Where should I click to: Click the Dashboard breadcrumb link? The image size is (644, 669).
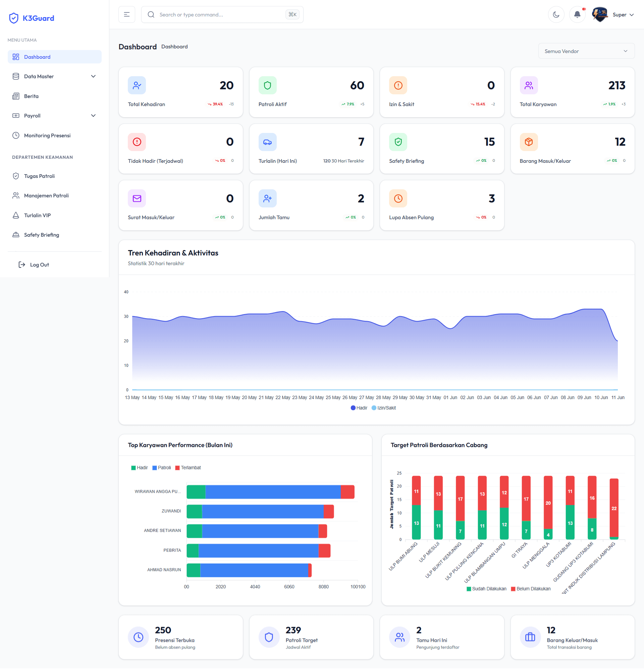click(174, 47)
